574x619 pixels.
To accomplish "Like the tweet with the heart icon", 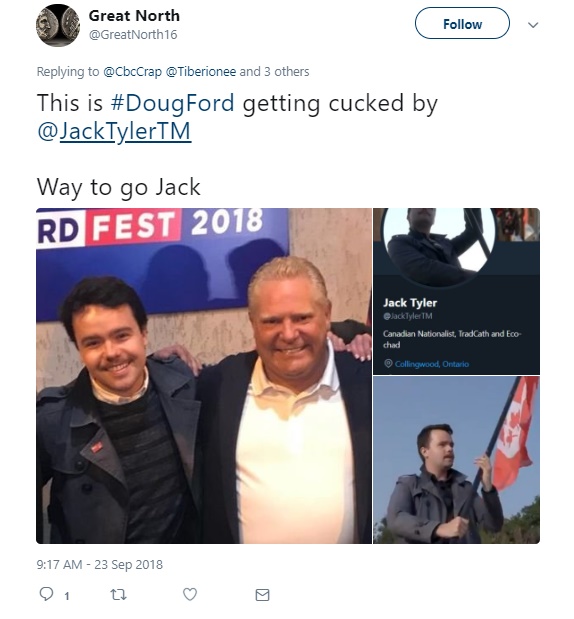I will coord(190,594).
